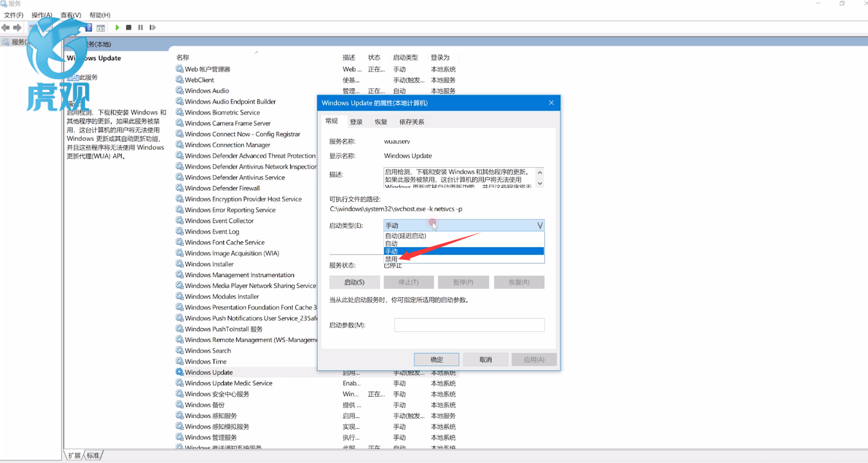This screenshot has width=868, height=463.
Task: Click the 启动(S) button
Action: (355, 282)
